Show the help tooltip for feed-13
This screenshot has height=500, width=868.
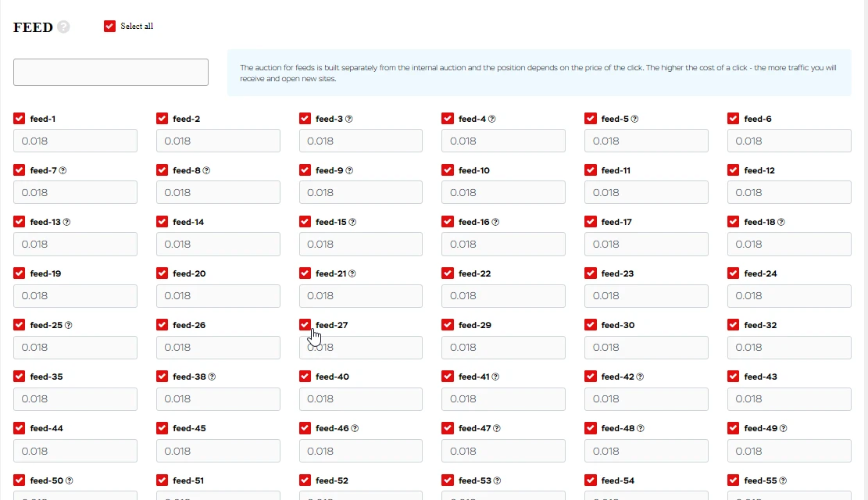click(66, 221)
